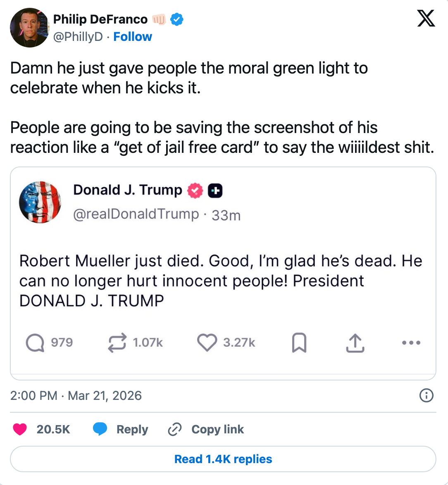Like the tweet with the heart icon

pos(20,429)
